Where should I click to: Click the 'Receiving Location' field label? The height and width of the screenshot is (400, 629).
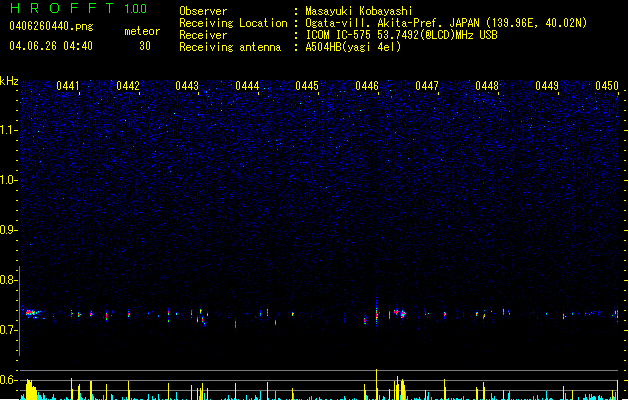233,23
